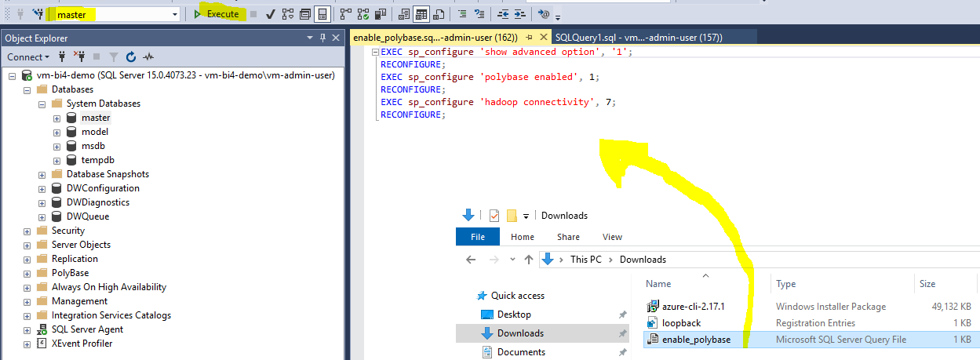Screen dimensions: 980x360
Task: Click Disconnect icon in Object Explorer
Action: click(x=78, y=57)
